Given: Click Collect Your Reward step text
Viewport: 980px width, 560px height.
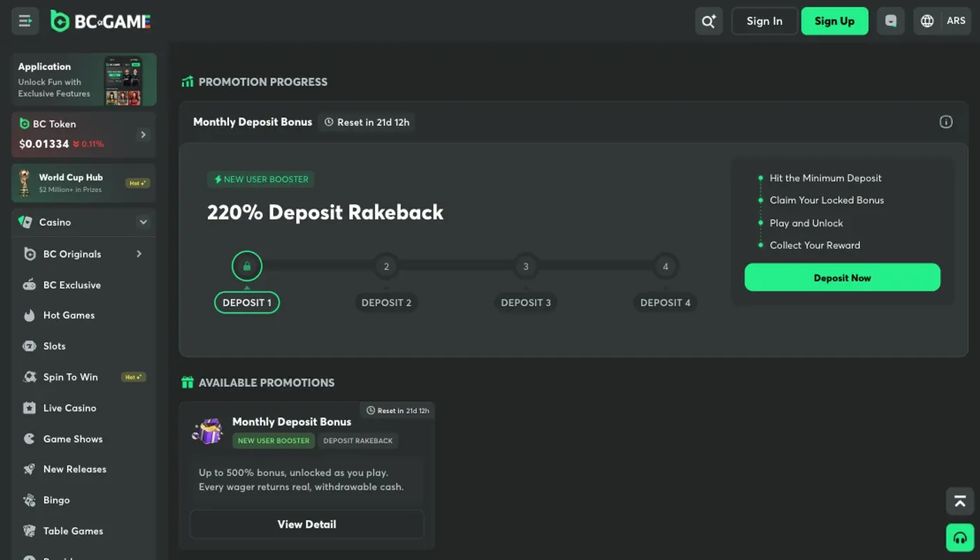Looking at the screenshot, I should (x=815, y=245).
